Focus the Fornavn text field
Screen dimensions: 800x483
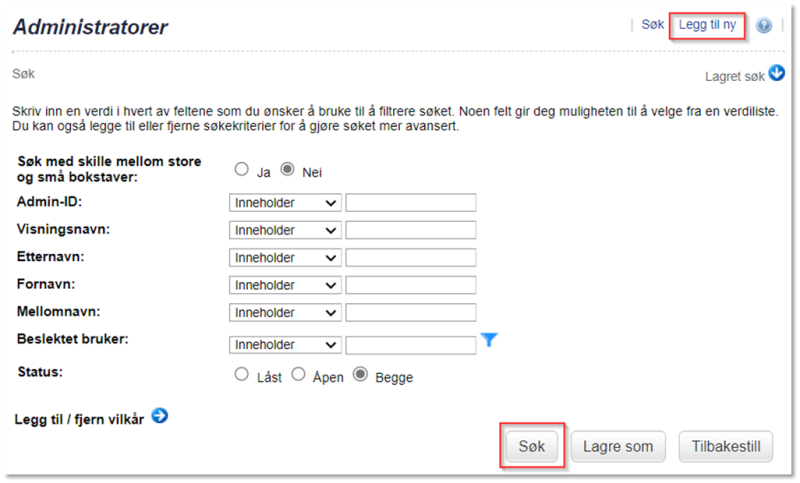tap(411, 285)
